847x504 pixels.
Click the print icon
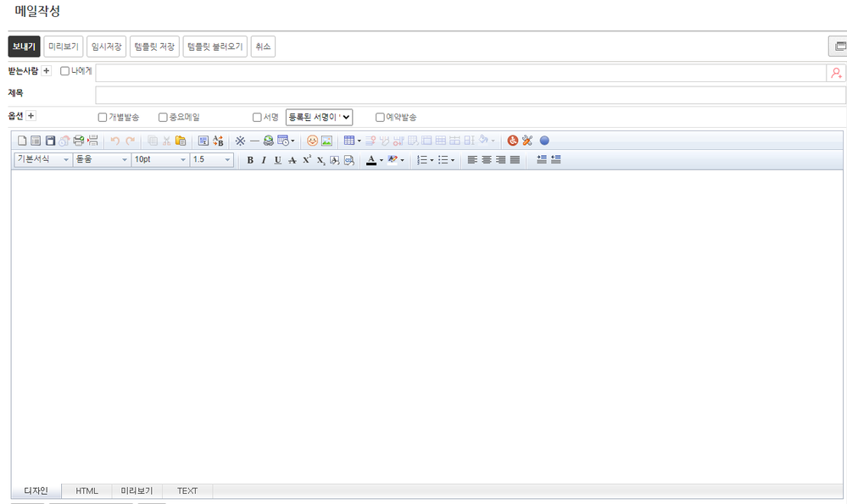(78, 141)
